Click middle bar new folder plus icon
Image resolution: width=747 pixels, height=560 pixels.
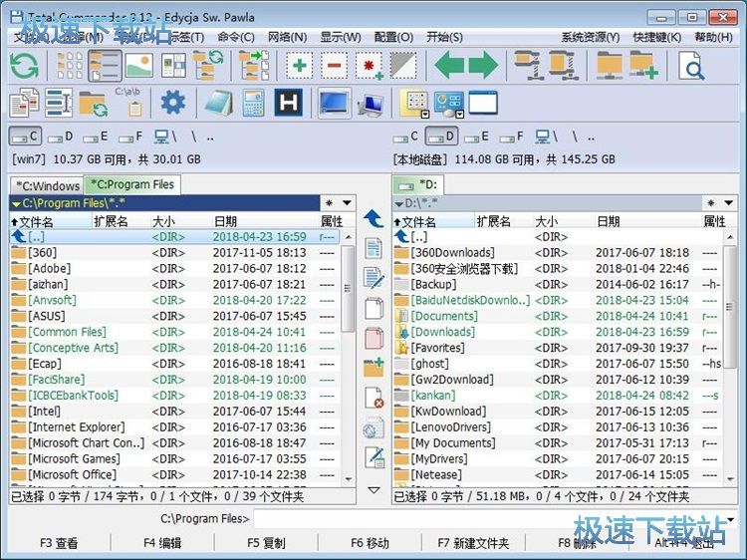373,368
